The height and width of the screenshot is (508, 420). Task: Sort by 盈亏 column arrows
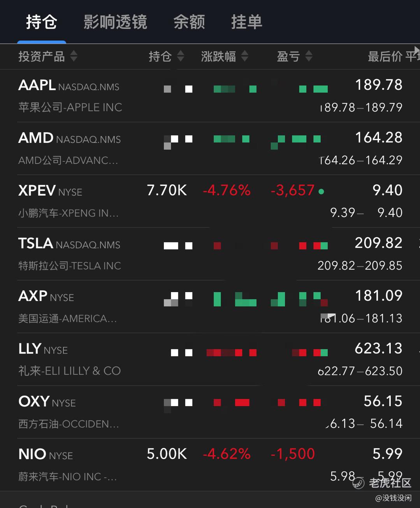click(x=309, y=56)
